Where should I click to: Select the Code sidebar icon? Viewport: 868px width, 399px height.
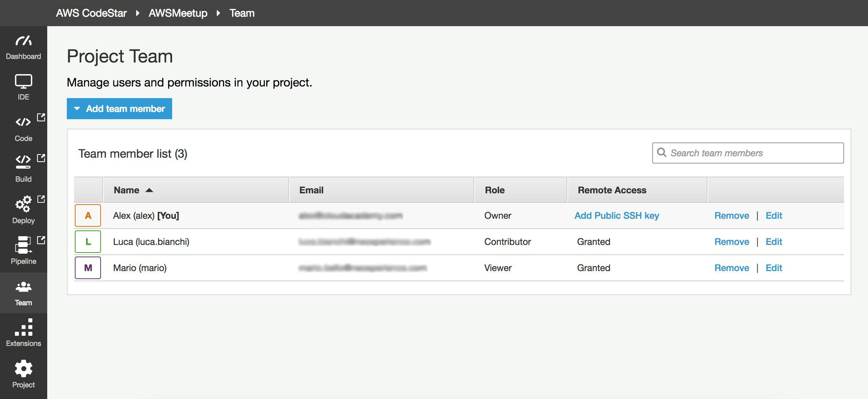pos(23,128)
